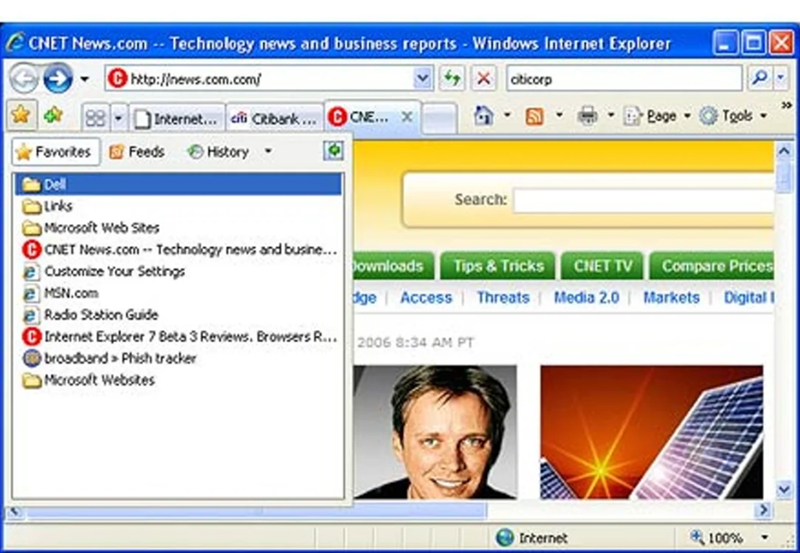Open Internet Explorer 7 Beta 3 Reviews favorite
The height and width of the screenshot is (553, 800).
[178, 337]
